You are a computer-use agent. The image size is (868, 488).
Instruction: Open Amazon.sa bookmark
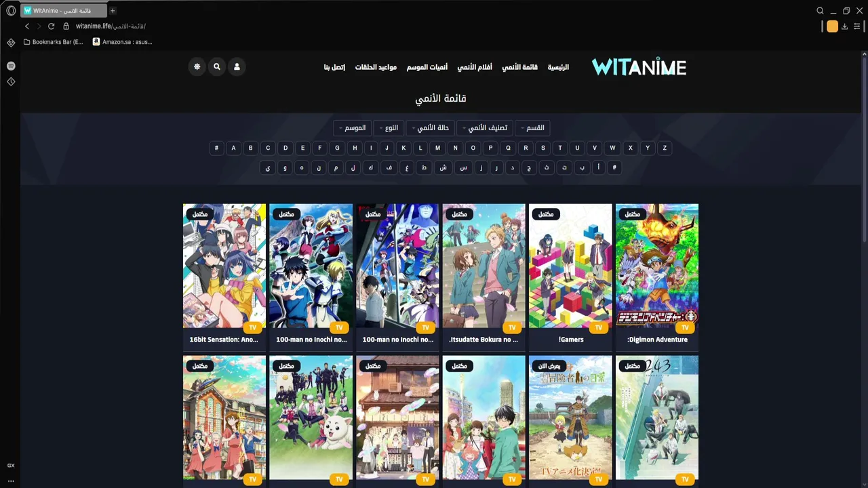click(122, 42)
